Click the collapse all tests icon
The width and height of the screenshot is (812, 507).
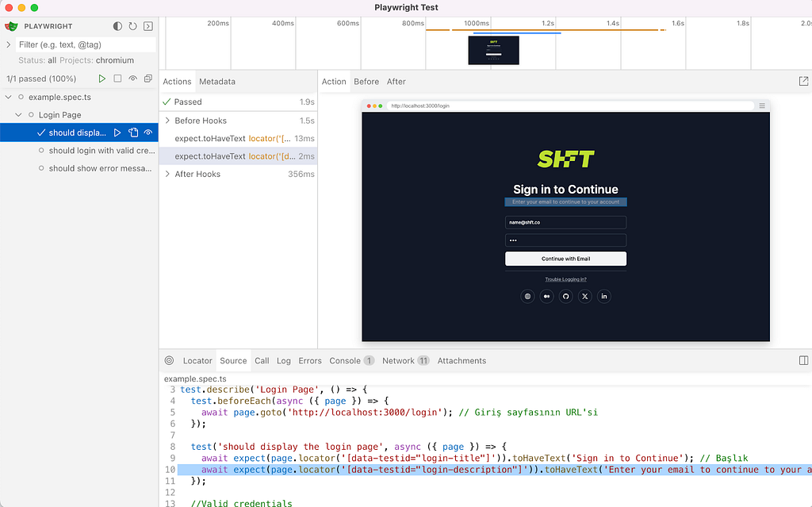148,79
